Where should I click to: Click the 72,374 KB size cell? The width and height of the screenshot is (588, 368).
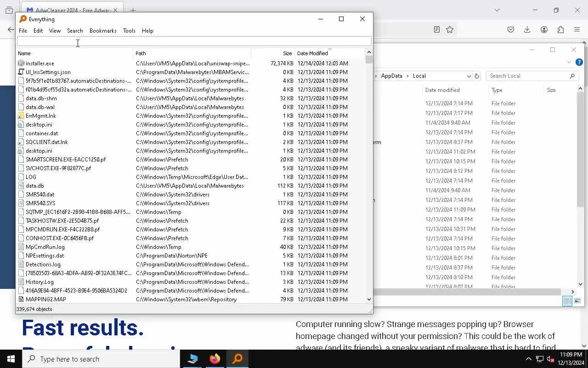282,63
